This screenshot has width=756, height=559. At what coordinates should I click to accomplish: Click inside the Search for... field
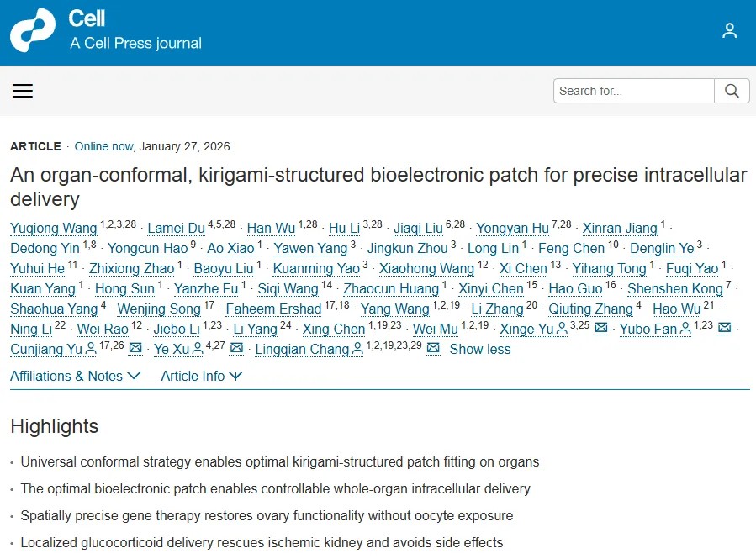(x=633, y=91)
